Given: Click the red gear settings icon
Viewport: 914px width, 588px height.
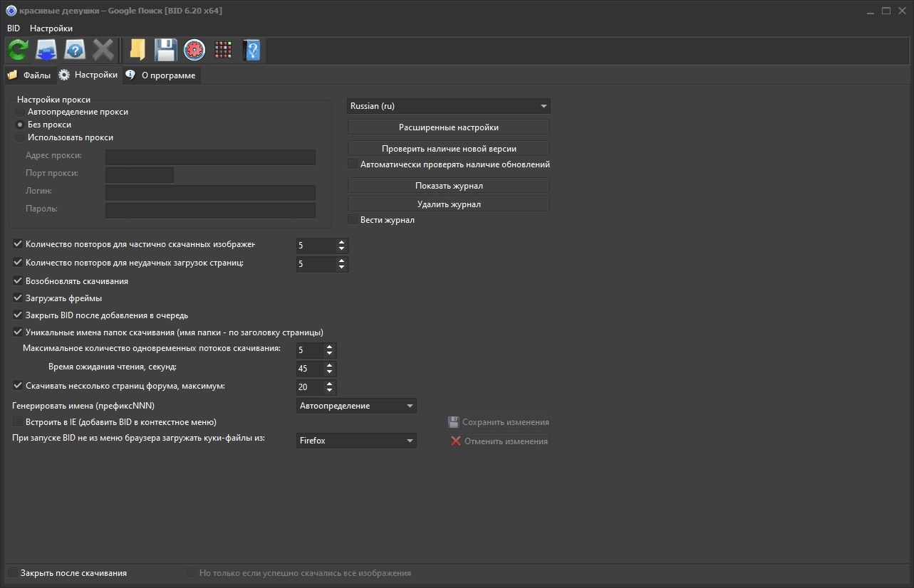Looking at the screenshot, I should pyautogui.click(x=194, y=50).
